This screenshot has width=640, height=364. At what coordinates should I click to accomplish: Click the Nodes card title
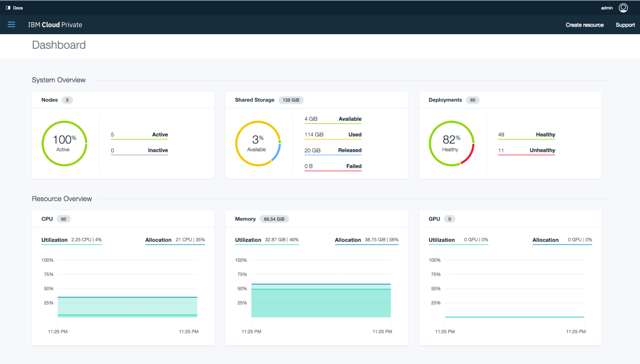[x=50, y=100]
